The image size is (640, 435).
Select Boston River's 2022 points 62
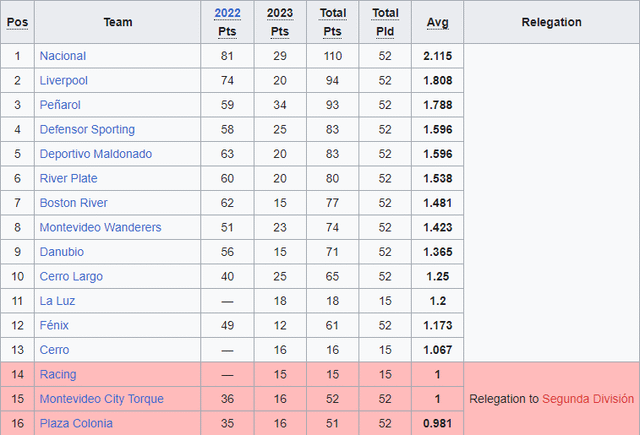(227, 203)
